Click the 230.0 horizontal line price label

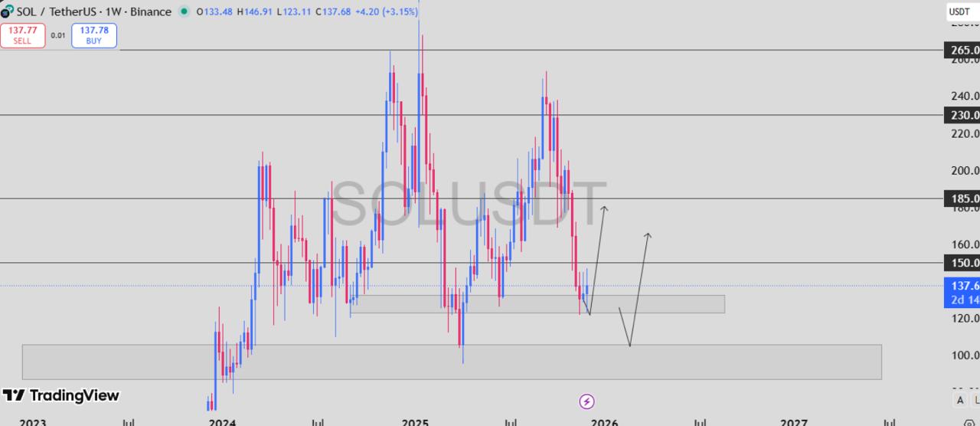[963, 115]
